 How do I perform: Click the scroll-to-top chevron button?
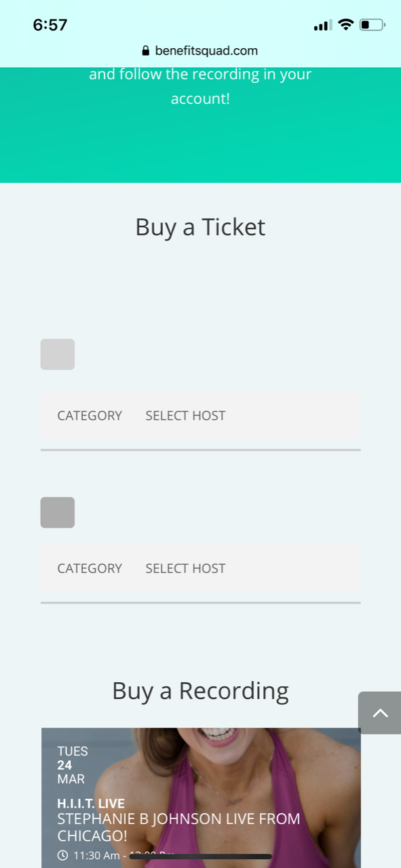380,713
